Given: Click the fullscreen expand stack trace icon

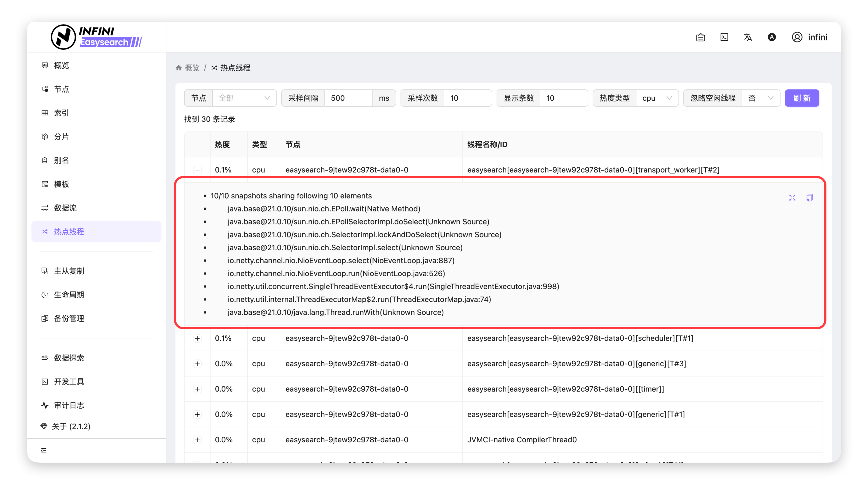Looking at the screenshot, I should pyautogui.click(x=792, y=198).
